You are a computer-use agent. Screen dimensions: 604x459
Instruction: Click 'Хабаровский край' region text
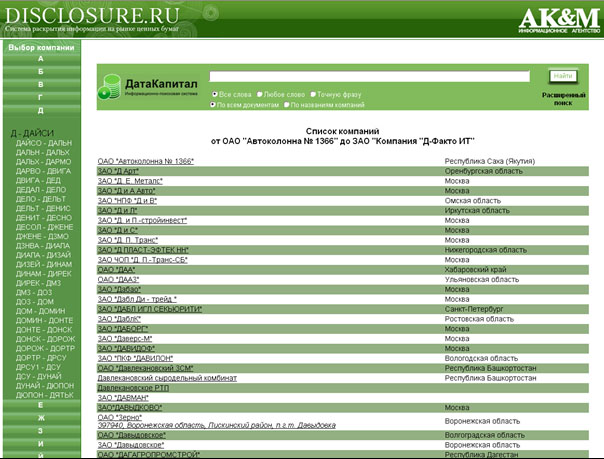475,269
